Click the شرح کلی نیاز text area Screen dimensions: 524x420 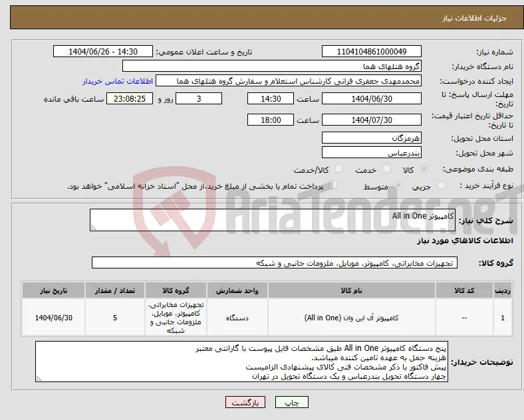pyautogui.click(x=273, y=220)
